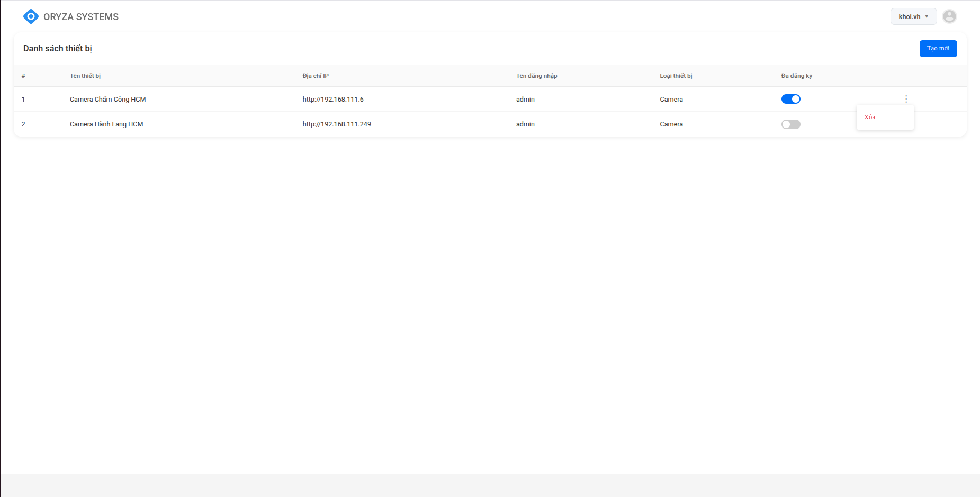980x497 pixels.
Task: Click the device name Camera Chấm Công HCM
Action: point(107,100)
